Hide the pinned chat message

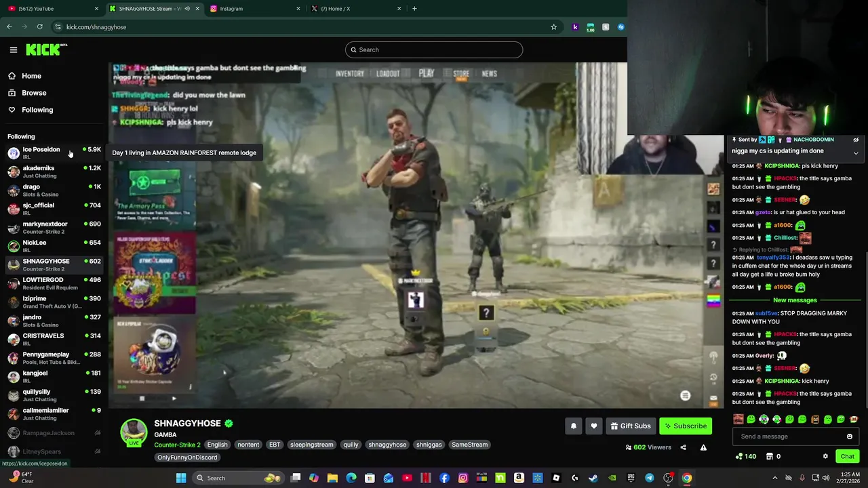click(856, 140)
